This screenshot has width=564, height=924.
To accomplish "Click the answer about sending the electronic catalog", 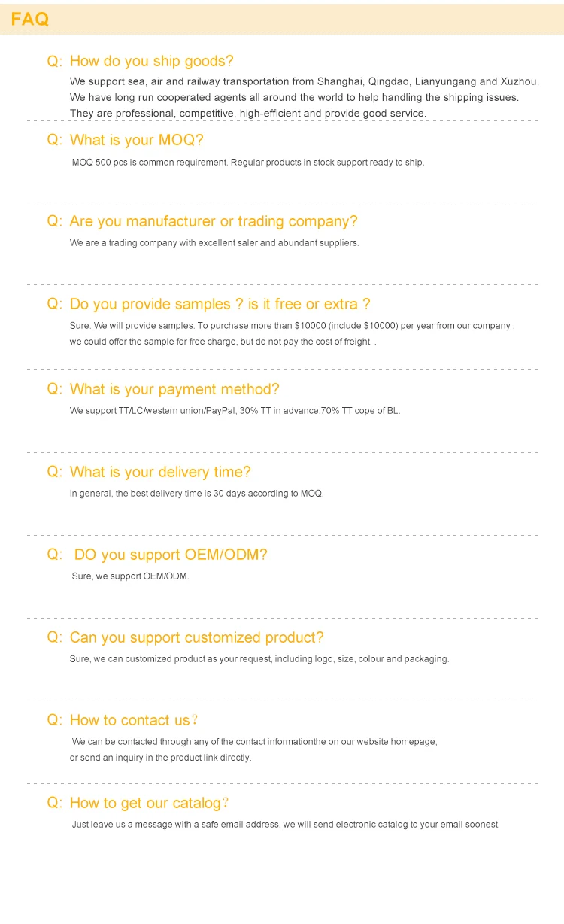I will pos(286,825).
